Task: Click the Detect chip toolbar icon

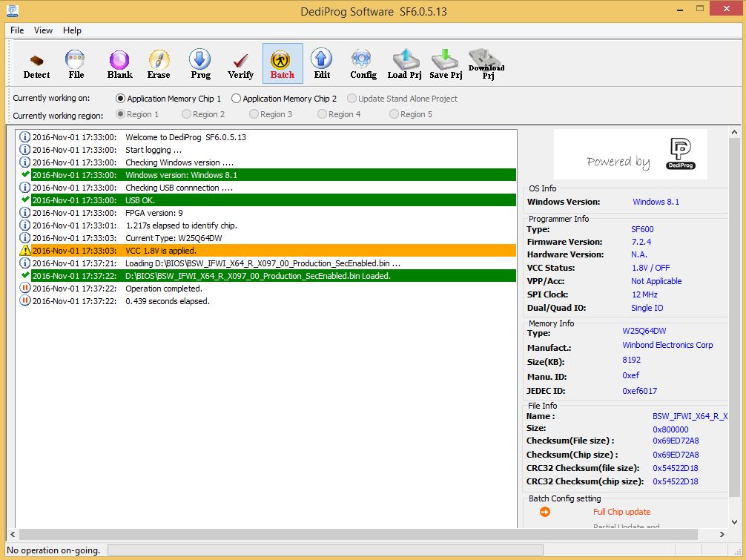Action: tap(36, 64)
